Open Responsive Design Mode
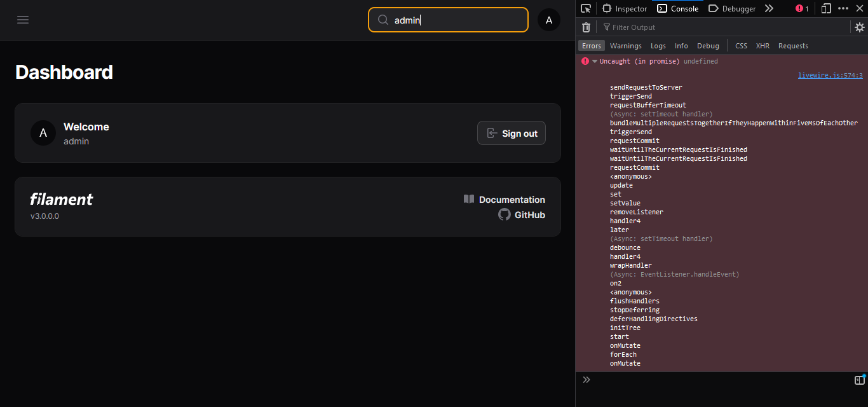 coord(827,8)
